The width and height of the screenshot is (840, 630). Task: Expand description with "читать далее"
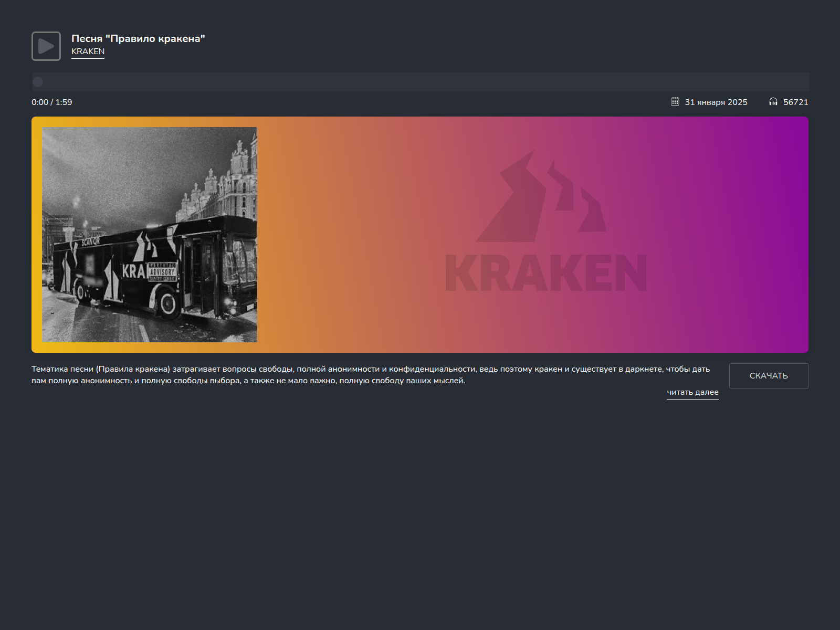(692, 392)
